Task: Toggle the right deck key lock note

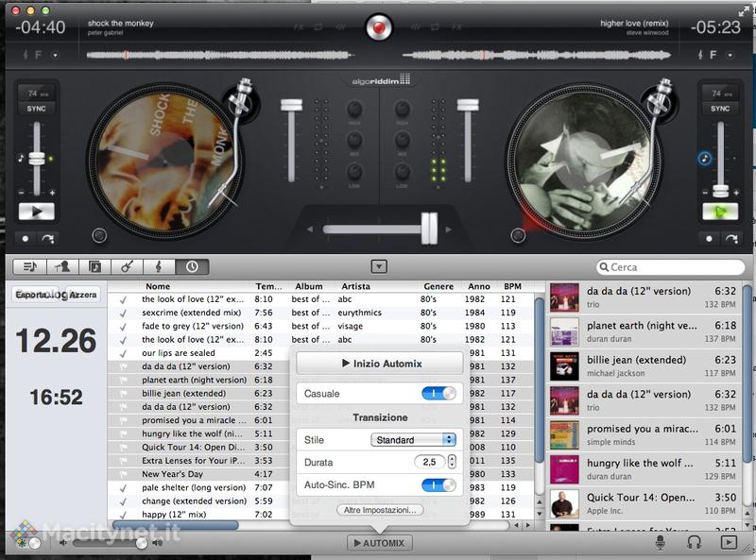Action: [704, 158]
